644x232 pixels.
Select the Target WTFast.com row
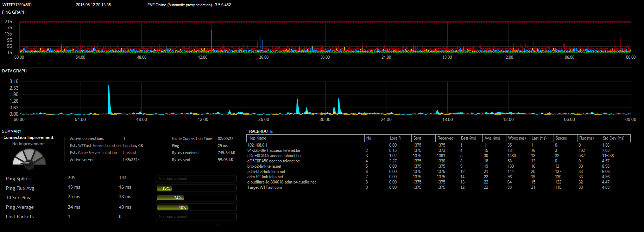pos(265,187)
